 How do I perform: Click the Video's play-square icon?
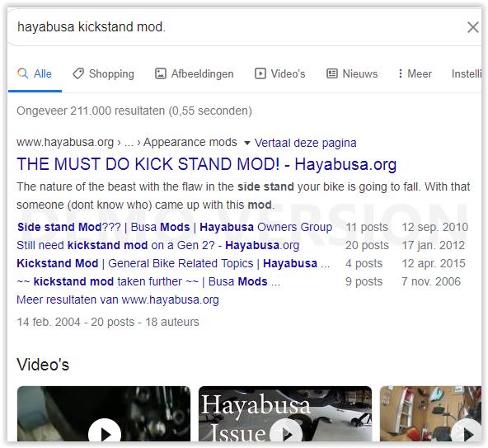(x=260, y=73)
